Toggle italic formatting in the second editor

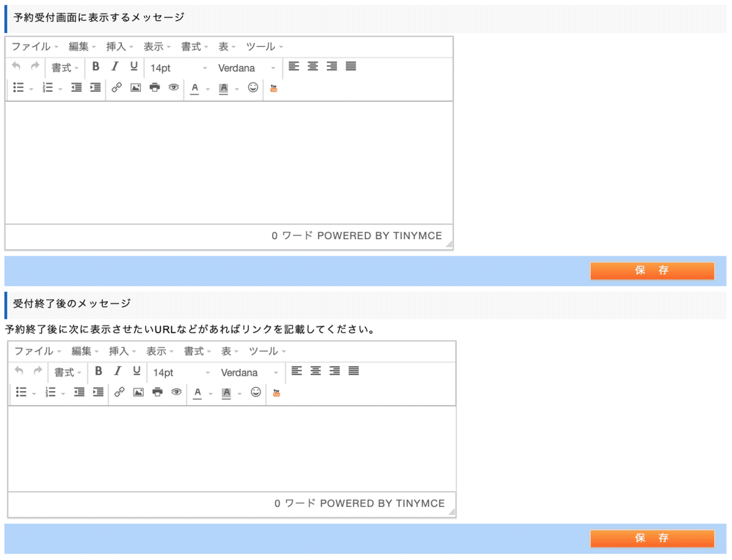(117, 371)
